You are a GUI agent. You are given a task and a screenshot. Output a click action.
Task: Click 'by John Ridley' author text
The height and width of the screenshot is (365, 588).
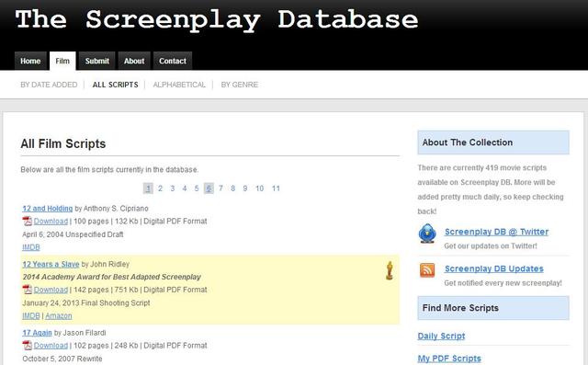pos(106,264)
